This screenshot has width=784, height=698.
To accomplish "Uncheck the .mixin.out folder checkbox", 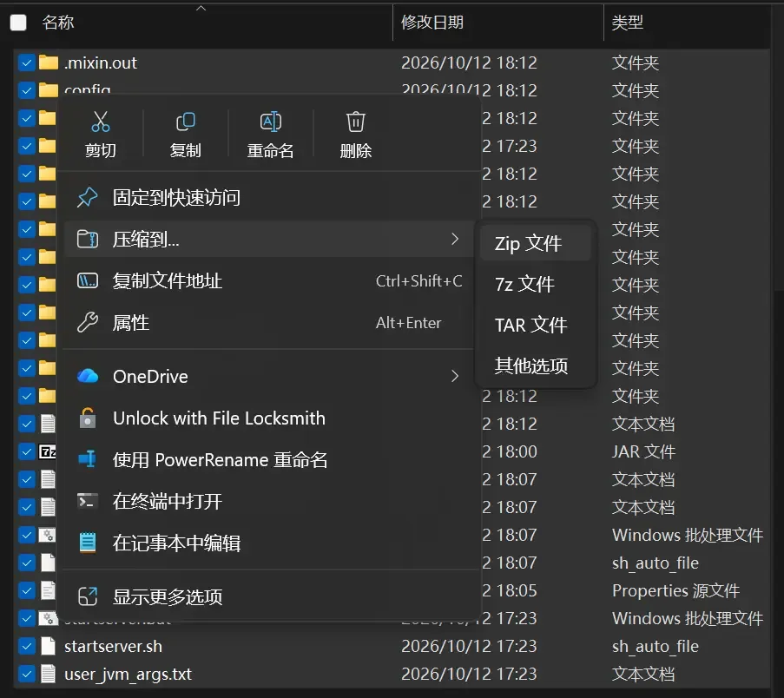I will pyautogui.click(x=26, y=63).
